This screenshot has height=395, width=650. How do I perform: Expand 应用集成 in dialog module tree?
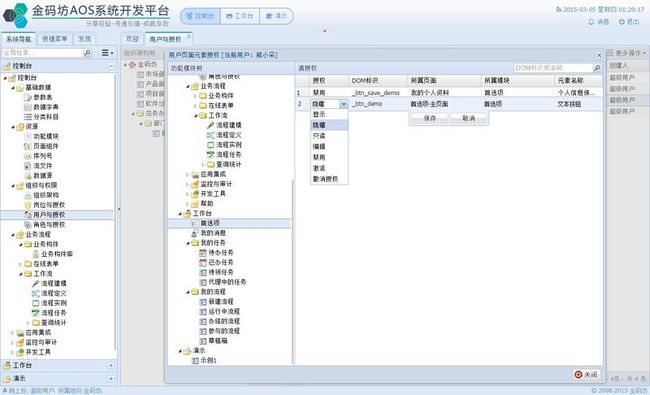point(187,174)
